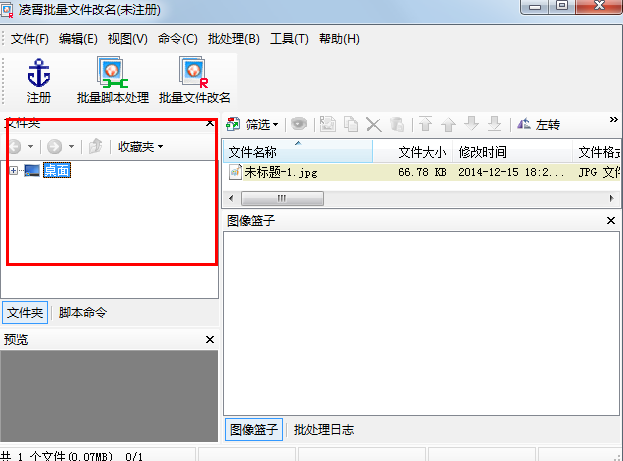Open the back button history dropdown arrow

(x=31, y=147)
